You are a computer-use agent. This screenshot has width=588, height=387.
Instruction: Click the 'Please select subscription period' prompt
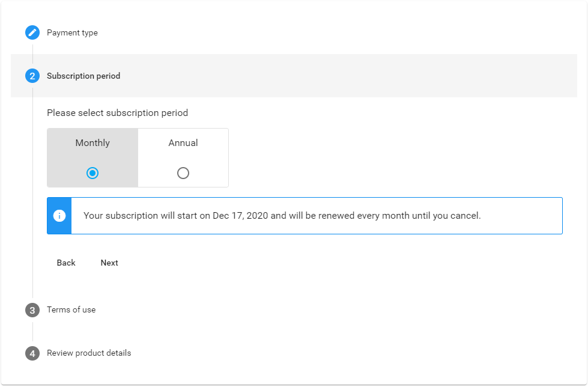(117, 113)
